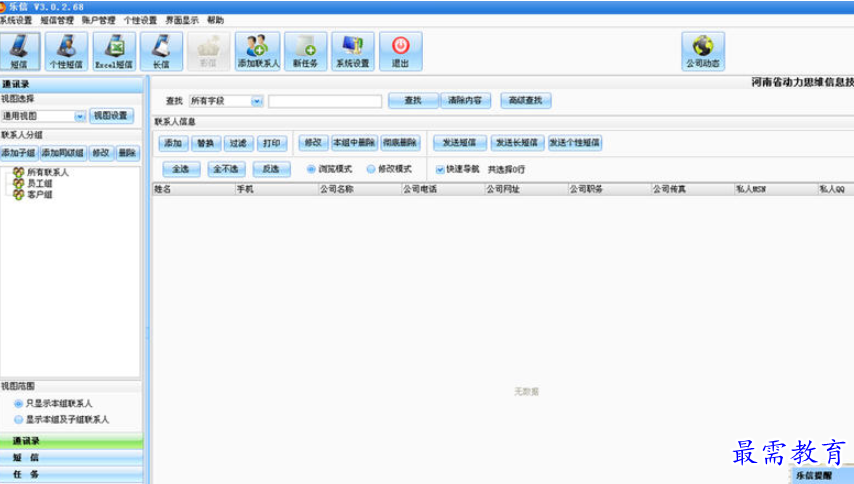Screen dimensions: 854x484
Task: Focus the search text input field
Action: (x=325, y=101)
